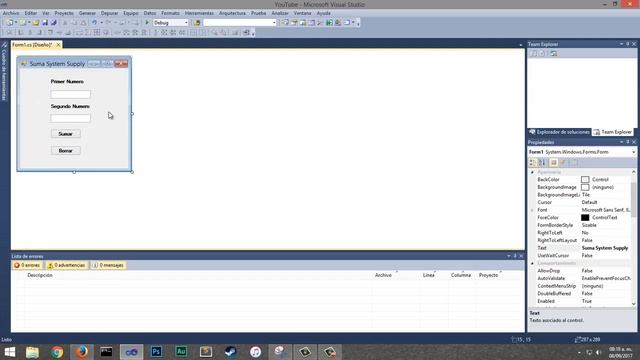The image size is (640, 360).
Task: Open iTunes from the taskbar
Action: [256, 351]
